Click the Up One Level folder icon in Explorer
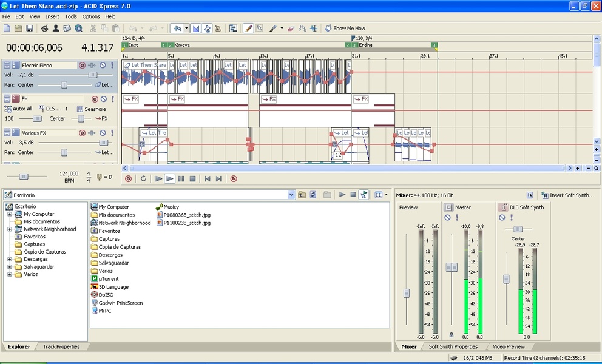 point(302,195)
